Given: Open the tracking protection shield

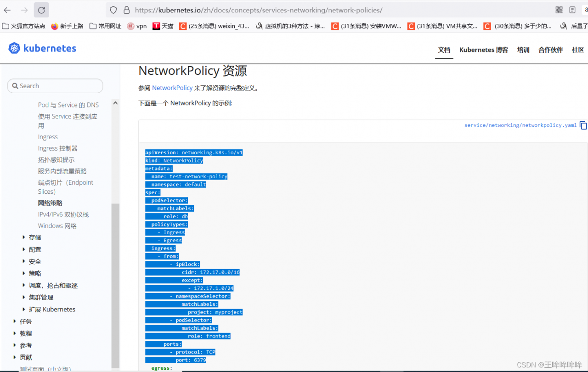Looking at the screenshot, I should click(114, 10).
